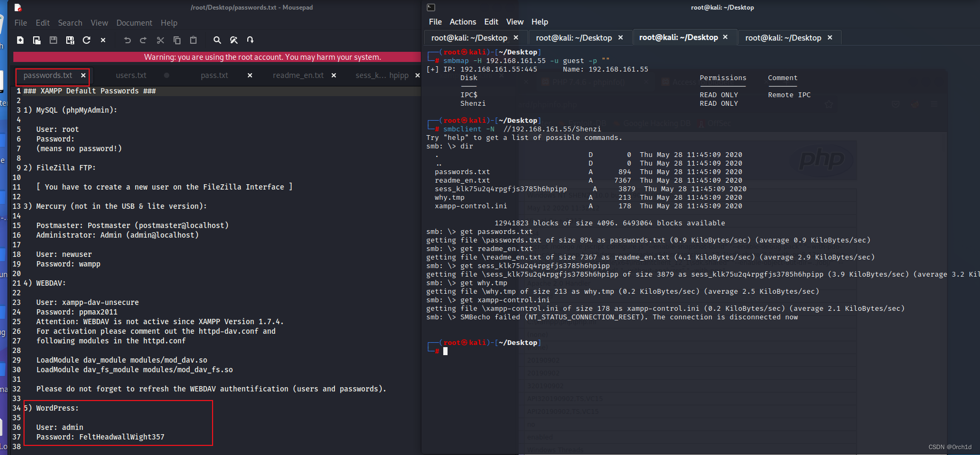Open Mousepad Document menu
Image resolution: width=980 pixels, height=455 pixels.
tap(134, 23)
